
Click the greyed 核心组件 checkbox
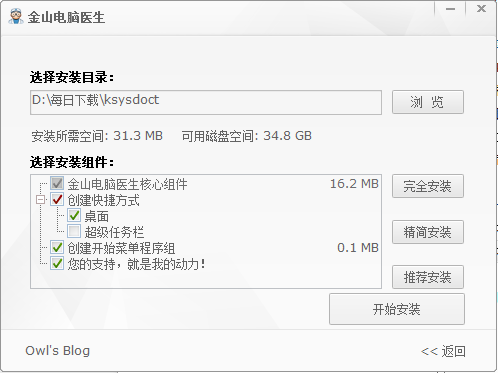point(57,183)
